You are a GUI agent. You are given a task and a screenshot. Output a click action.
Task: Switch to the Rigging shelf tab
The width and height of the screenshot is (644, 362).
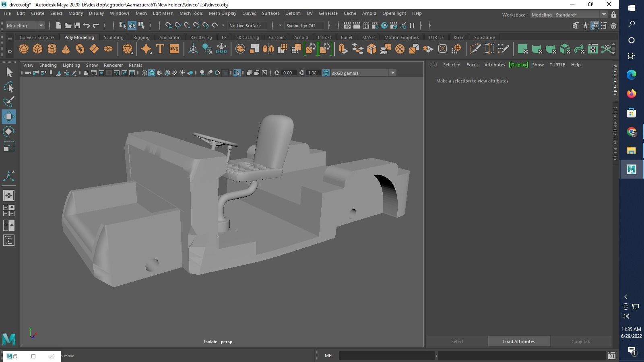[x=141, y=37]
